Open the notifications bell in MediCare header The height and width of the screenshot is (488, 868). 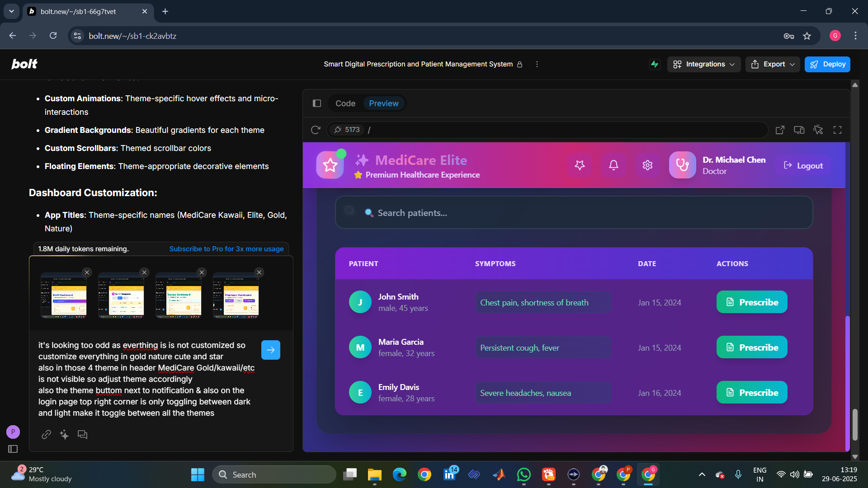pyautogui.click(x=613, y=165)
